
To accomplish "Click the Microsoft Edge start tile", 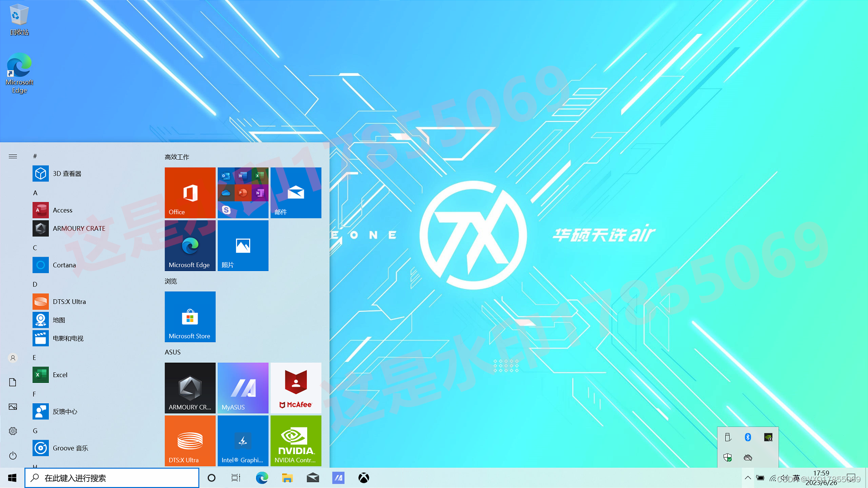I will tap(190, 245).
